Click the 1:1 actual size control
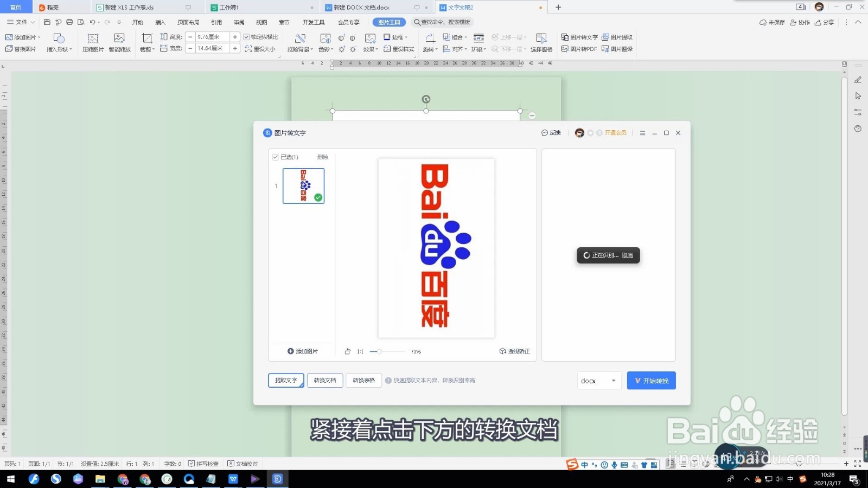Viewport: 868px width, 488px height. 360,351
